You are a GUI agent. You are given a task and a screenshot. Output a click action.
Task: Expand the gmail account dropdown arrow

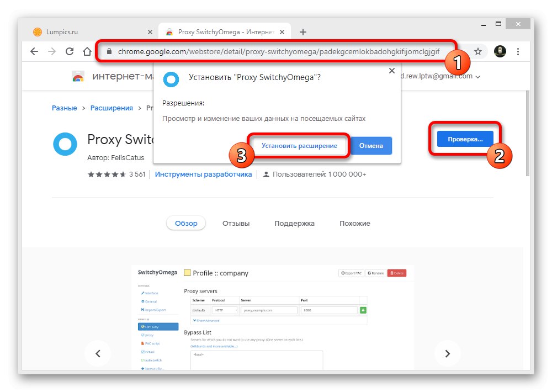[x=477, y=77]
